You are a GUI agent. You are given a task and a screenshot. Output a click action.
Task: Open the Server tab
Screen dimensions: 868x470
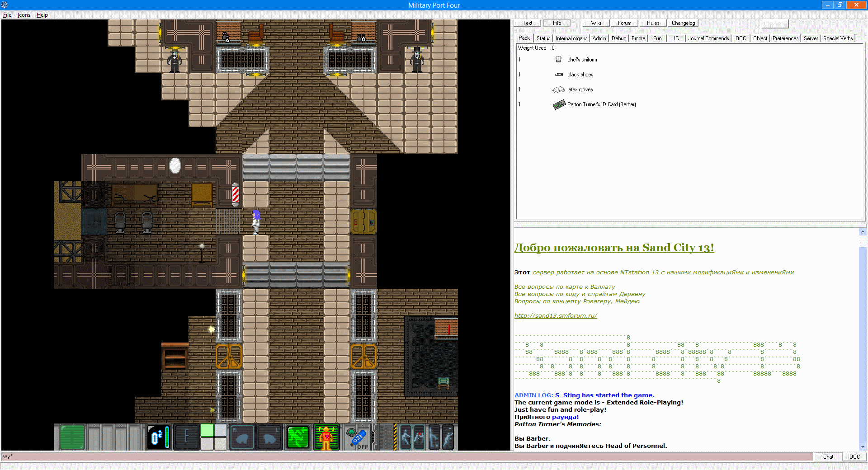click(x=811, y=38)
